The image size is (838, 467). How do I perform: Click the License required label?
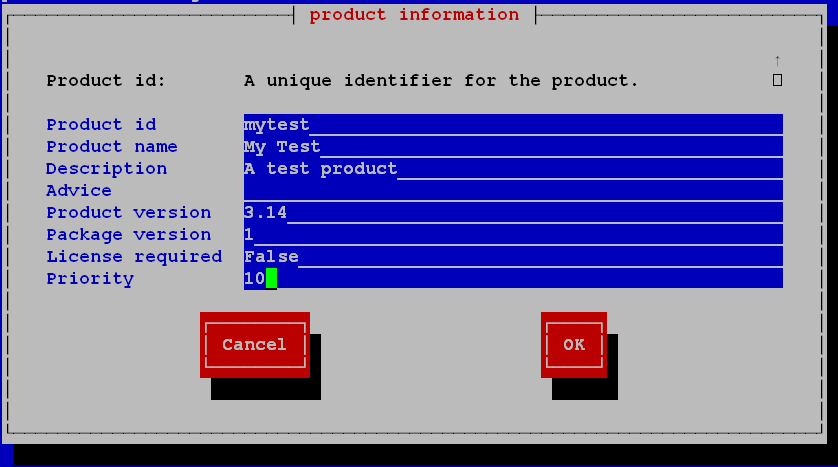pos(134,256)
